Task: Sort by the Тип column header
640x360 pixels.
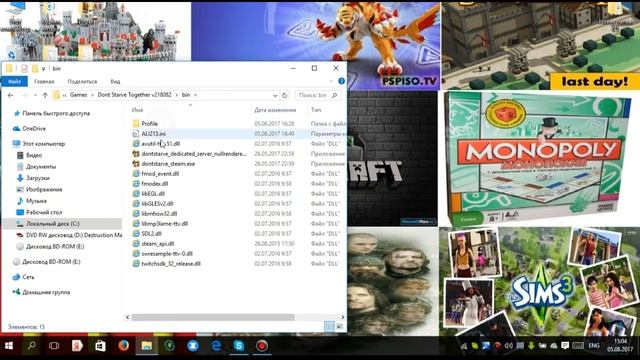Action: pyautogui.click(x=316, y=110)
